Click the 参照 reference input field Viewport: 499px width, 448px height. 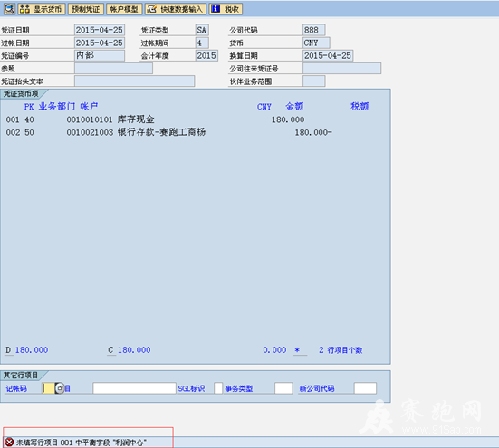point(113,69)
